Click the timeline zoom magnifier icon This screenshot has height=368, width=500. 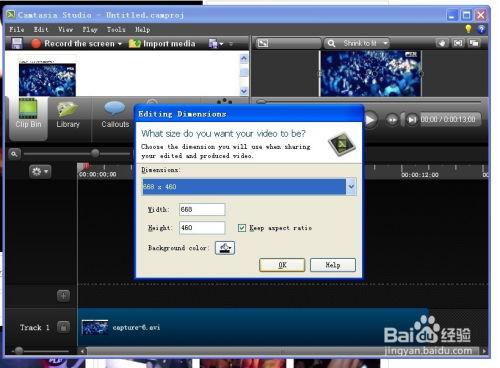pyautogui.click(x=14, y=154)
